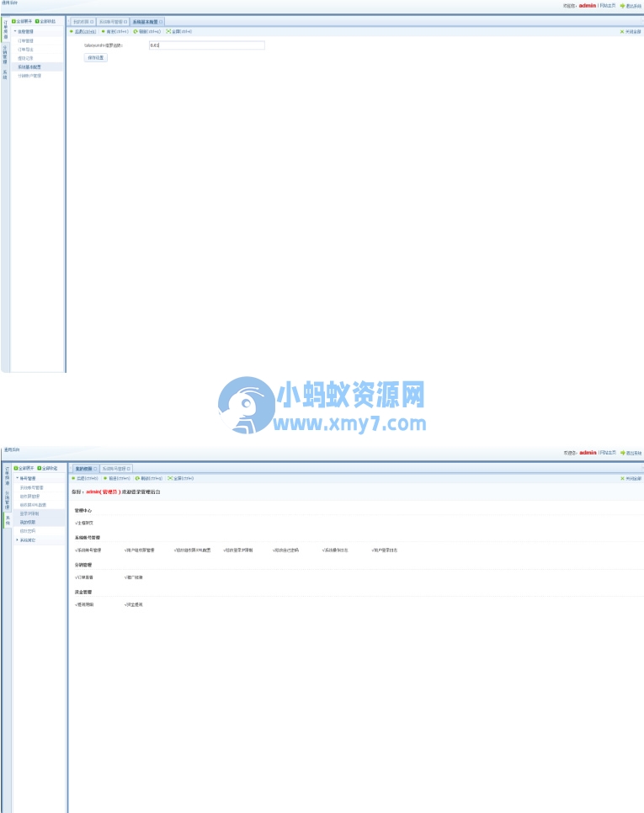Open 系统账号管理 in the permissions window sidebar tree
The width and height of the screenshot is (644, 813).
(32, 487)
